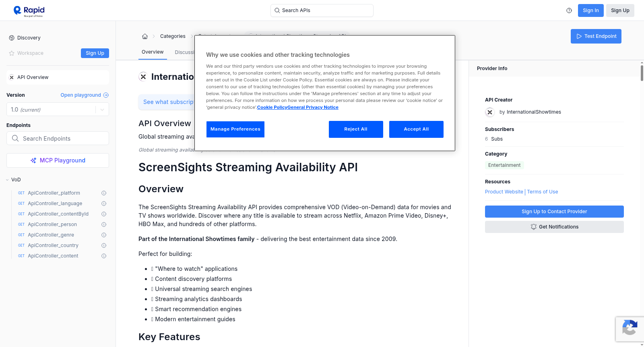Select ApiController_country endpoint
644x347 pixels.
(53, 245)
